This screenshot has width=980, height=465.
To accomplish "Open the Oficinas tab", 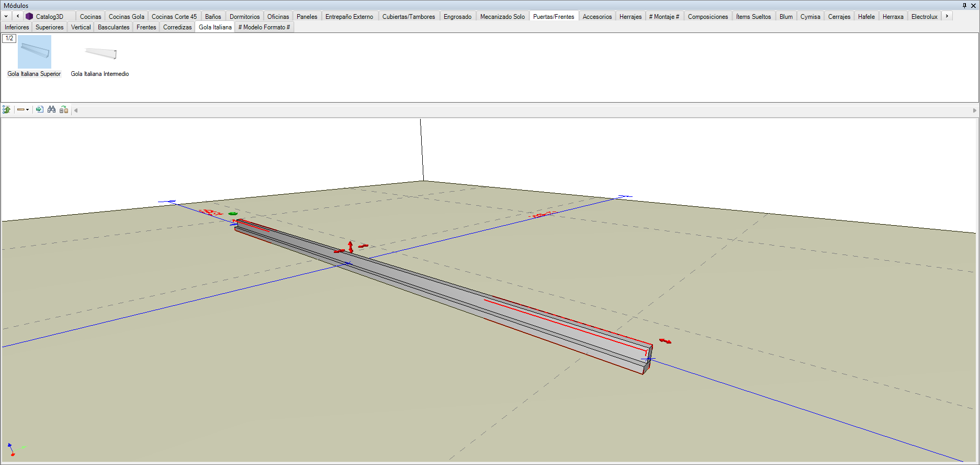I will click(x=278, y=17).
